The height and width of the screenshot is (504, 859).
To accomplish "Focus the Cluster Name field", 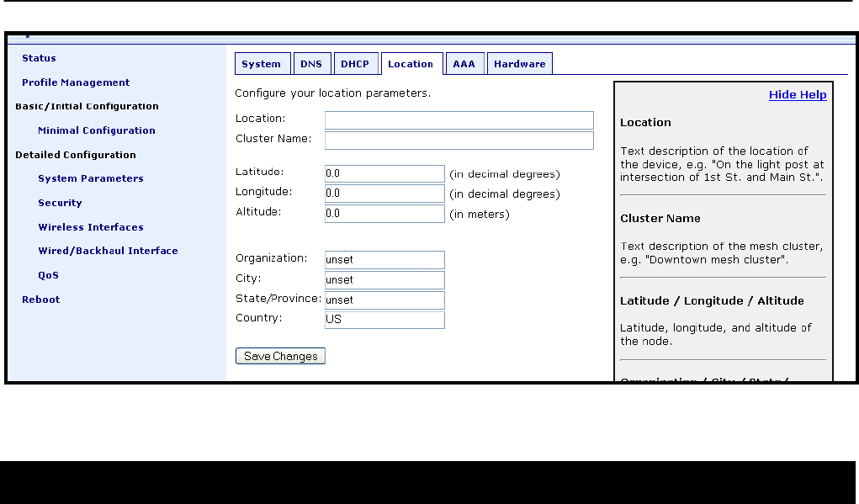I will (x=459, y=141).
